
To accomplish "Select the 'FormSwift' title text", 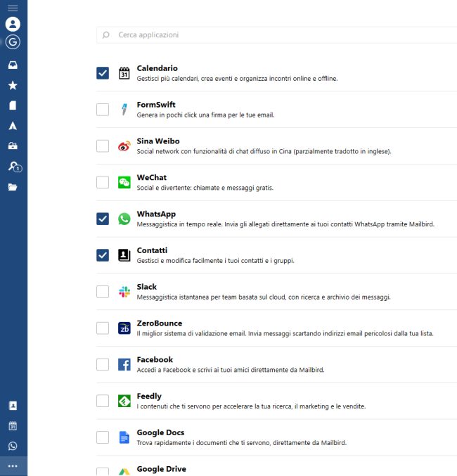I will point(156,105).
